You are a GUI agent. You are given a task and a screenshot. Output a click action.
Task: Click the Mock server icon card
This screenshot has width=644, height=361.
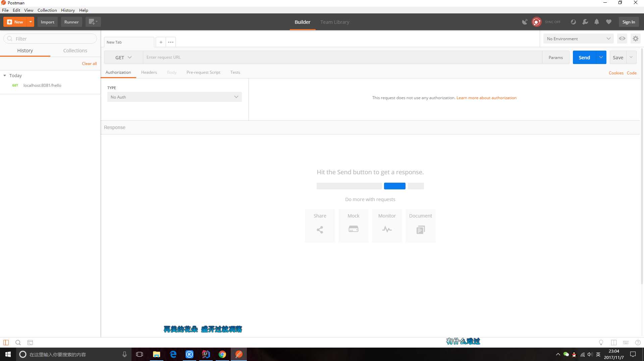[354, 226]
